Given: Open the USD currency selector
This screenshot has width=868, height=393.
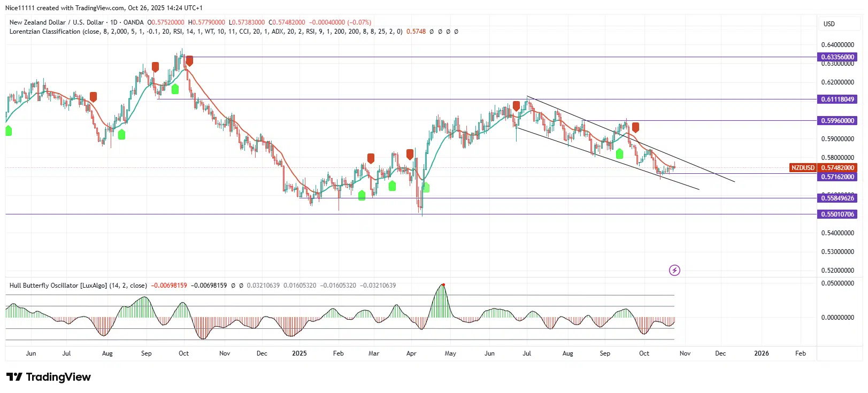Looking at the screenshot, I should click(829, 24).
